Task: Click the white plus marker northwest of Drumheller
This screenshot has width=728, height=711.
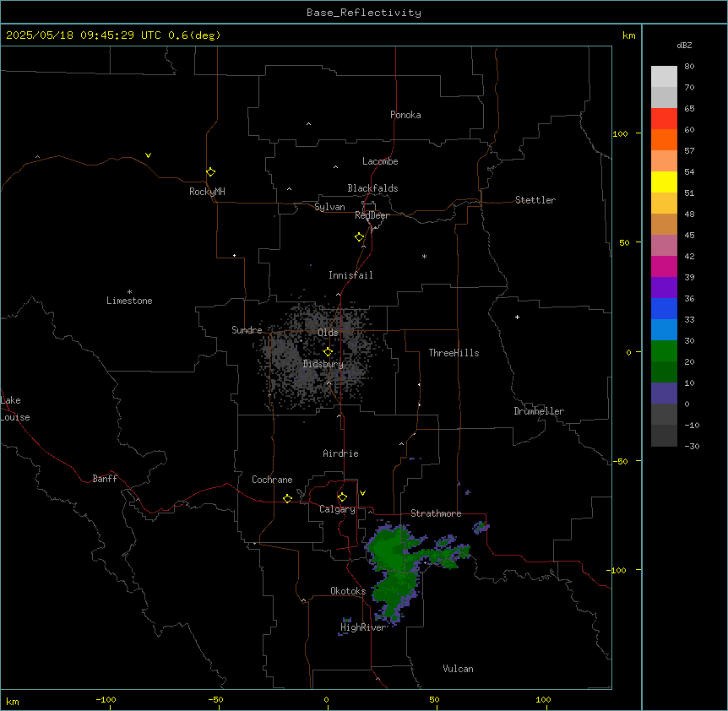Action: [517, 317]
